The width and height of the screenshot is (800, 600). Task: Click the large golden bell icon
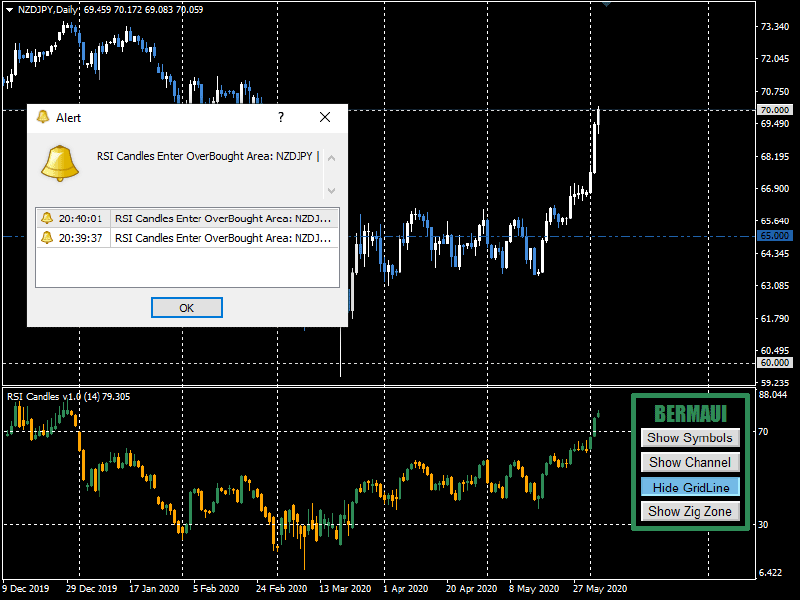[60, 163]
